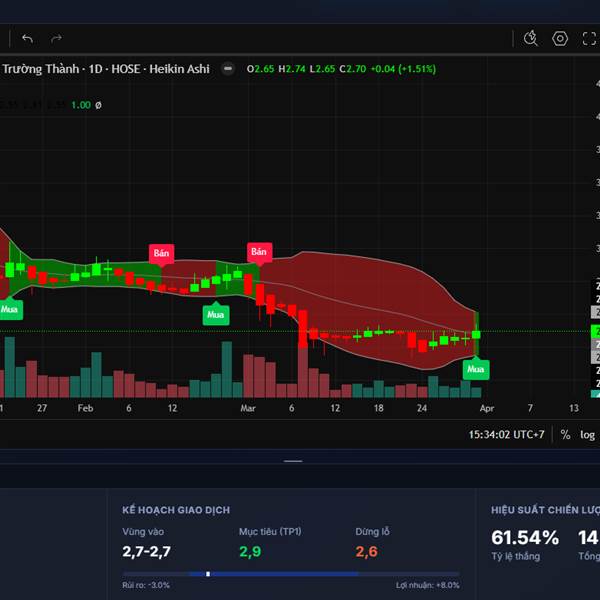Click the Vùng vào label
Screen dimensions: 600x600
[143, 532]
